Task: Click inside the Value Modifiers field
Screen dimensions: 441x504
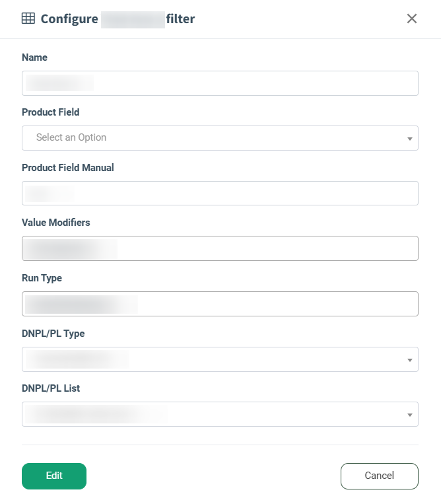Action: click(x=220, y=248)
